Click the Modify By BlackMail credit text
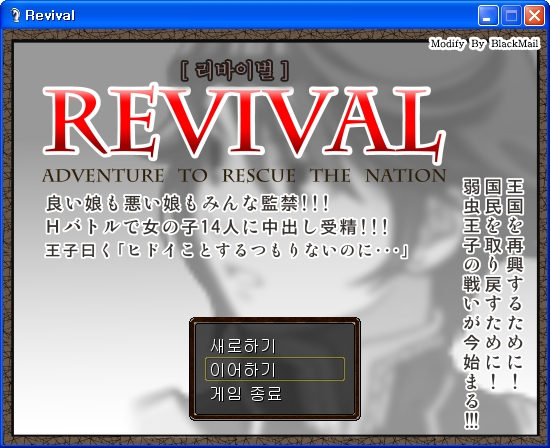Viewport: 550px width, 448px height. (484, 44)
